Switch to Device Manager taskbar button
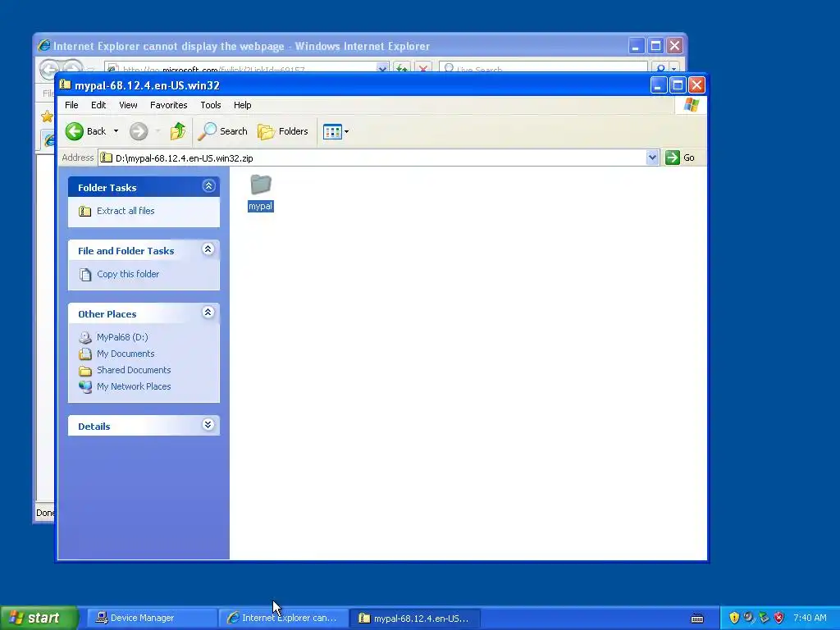 pyautogui.click(x=151, y=619)
